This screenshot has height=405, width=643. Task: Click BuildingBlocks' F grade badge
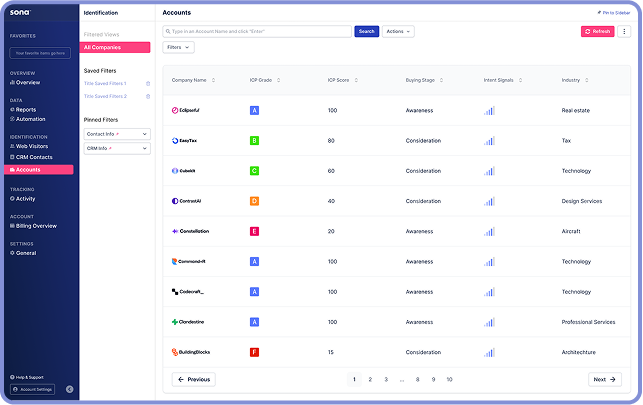[x=254, y=352]
